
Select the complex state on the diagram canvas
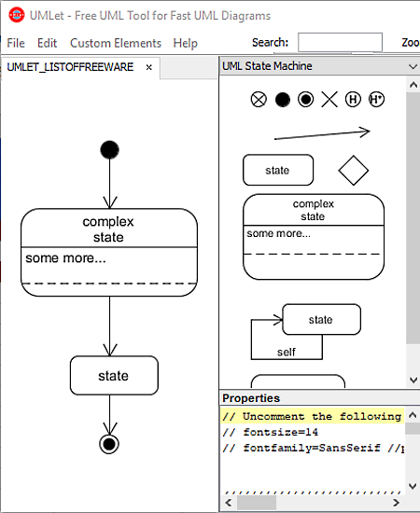pyautogui.click(x=109, y=252)
